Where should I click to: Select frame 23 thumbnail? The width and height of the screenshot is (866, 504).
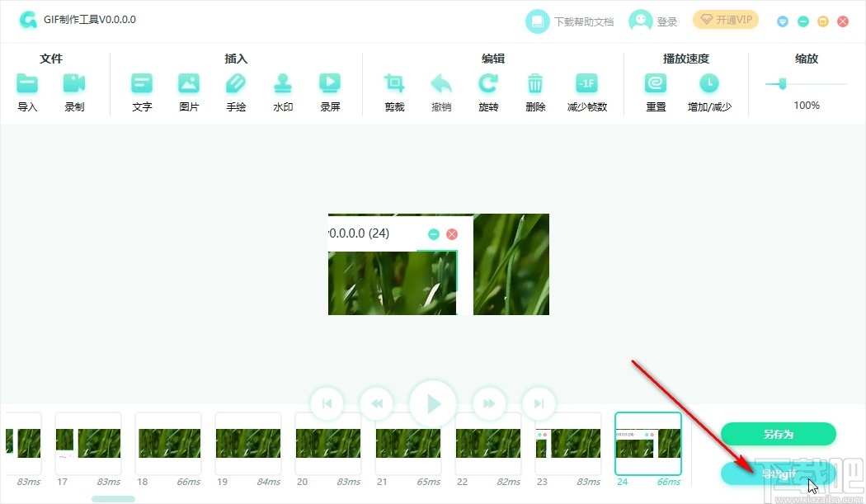click(x=568, y=443)
